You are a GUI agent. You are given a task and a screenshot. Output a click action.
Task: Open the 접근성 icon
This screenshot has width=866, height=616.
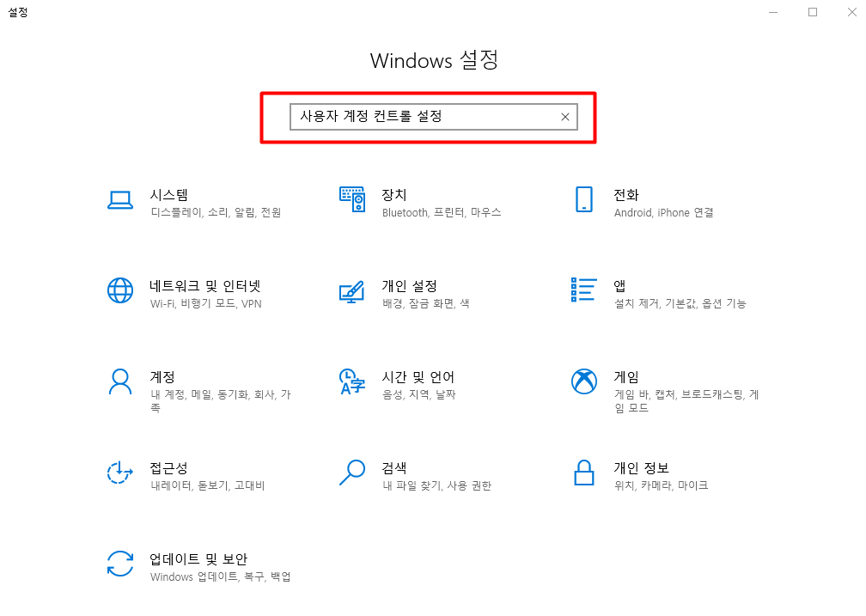click(120, 473)
